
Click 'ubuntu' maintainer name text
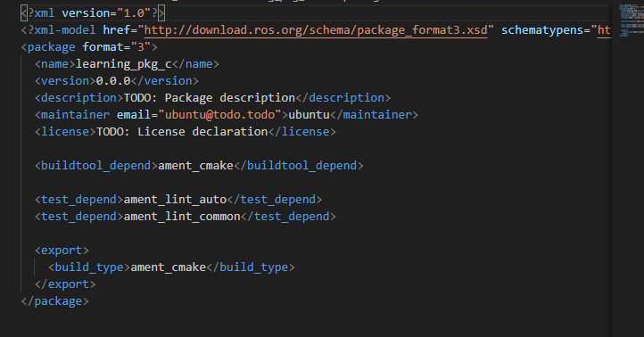tap(309, 115)
